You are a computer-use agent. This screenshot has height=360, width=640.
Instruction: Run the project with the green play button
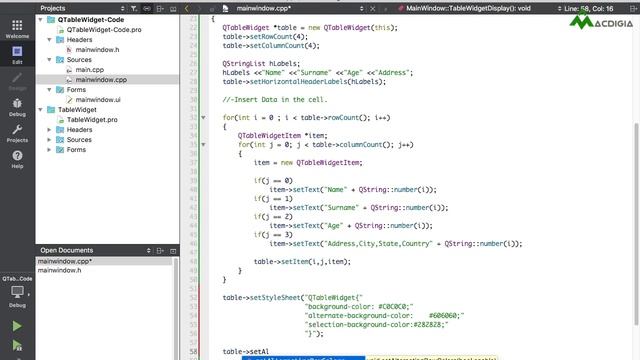coord(17,326)
